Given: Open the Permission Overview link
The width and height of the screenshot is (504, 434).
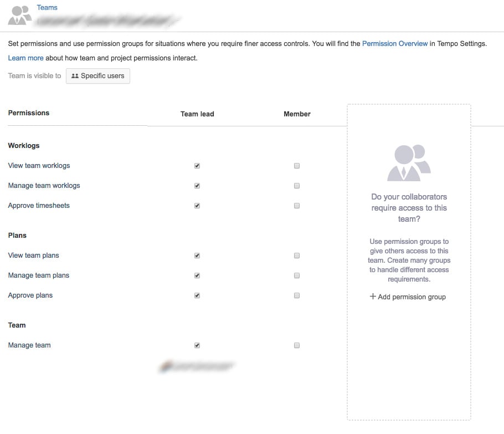Looking at the screenshot, I should point(395,43).
